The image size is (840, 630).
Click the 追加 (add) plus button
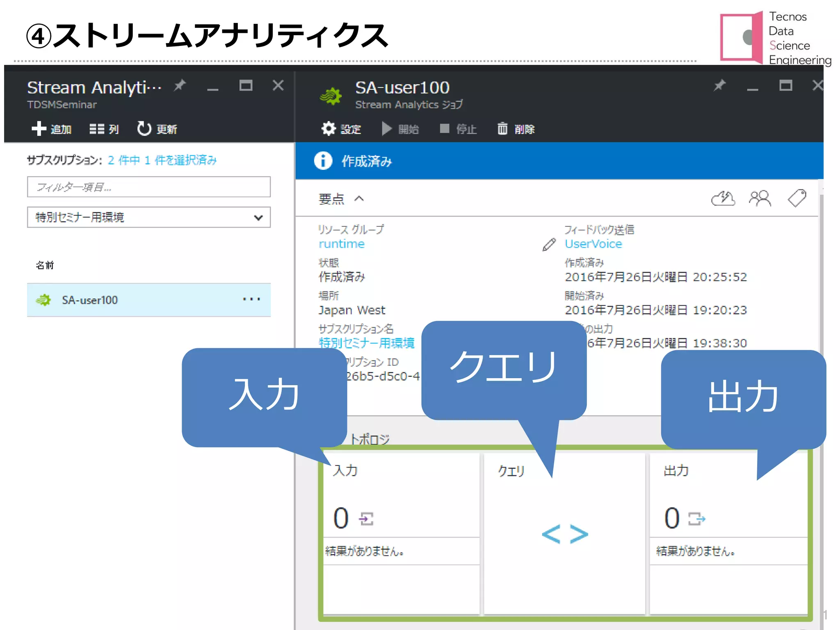coord(51,129)
